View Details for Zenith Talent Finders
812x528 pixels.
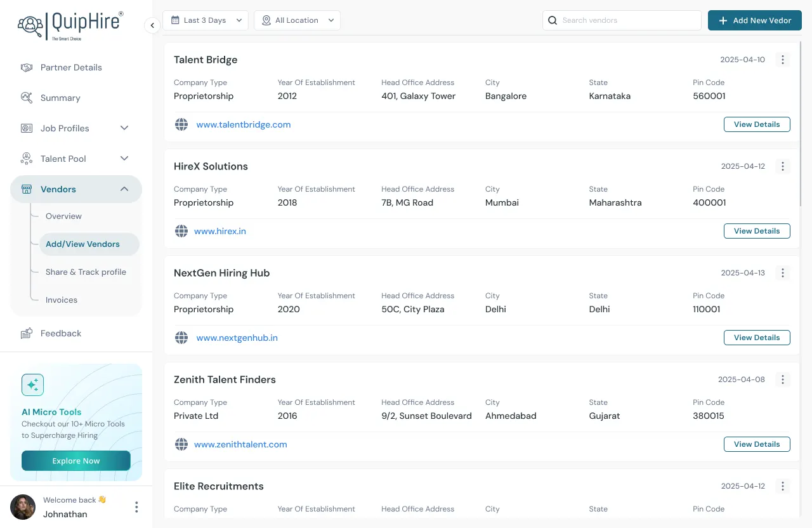757,444
